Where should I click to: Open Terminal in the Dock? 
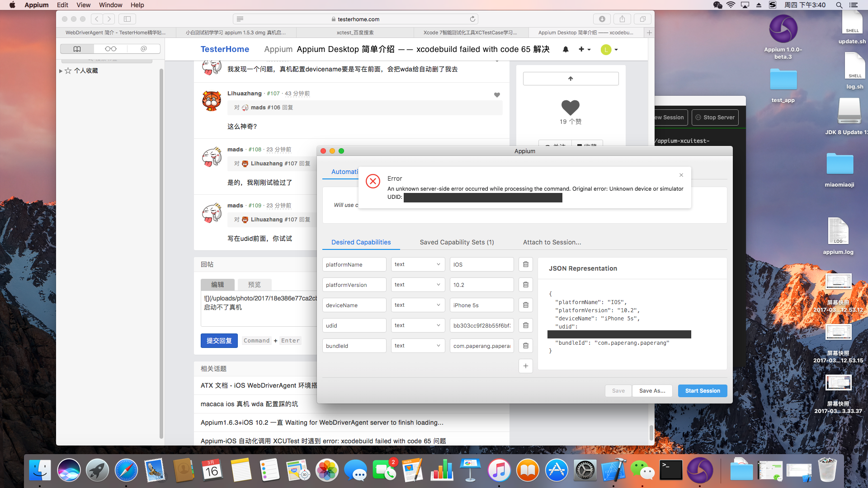pos(671,470)
